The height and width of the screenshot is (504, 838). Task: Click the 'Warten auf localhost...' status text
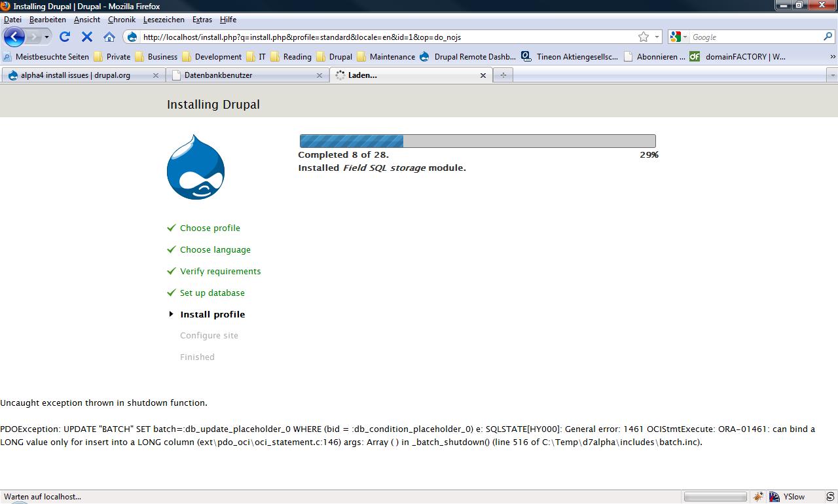pos(43,497)
